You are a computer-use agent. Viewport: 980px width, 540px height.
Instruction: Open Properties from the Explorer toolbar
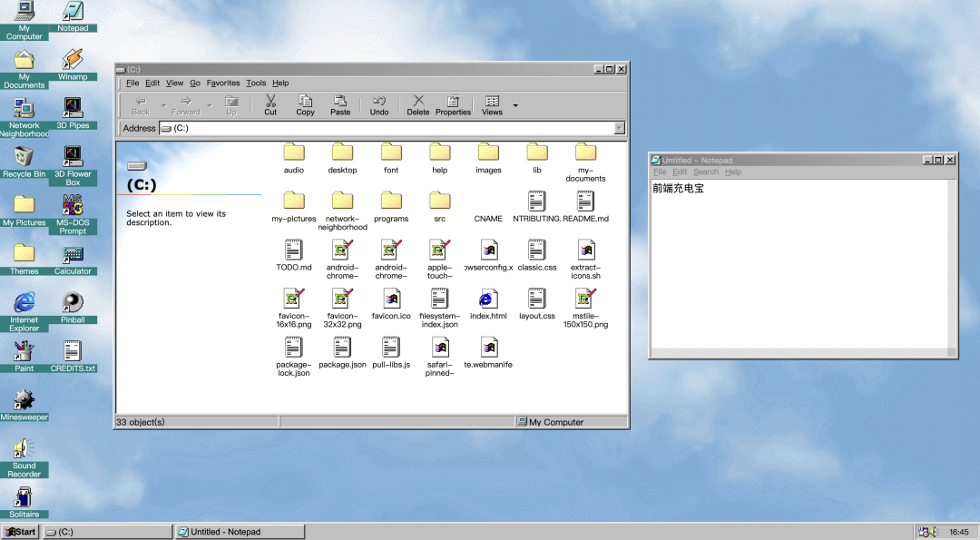[x=453, y=105]
